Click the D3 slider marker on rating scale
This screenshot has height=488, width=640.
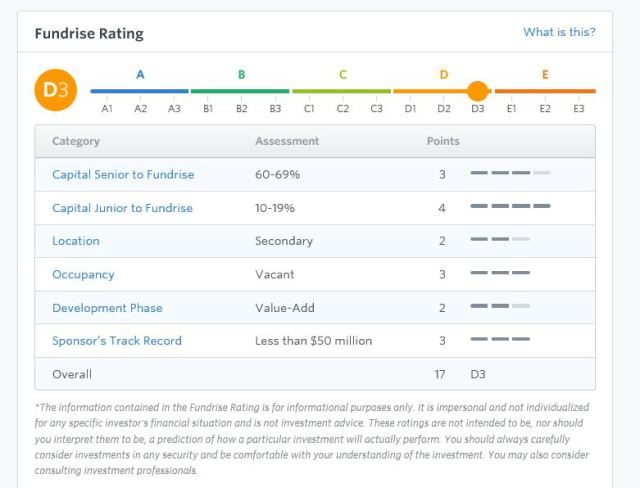478,91
